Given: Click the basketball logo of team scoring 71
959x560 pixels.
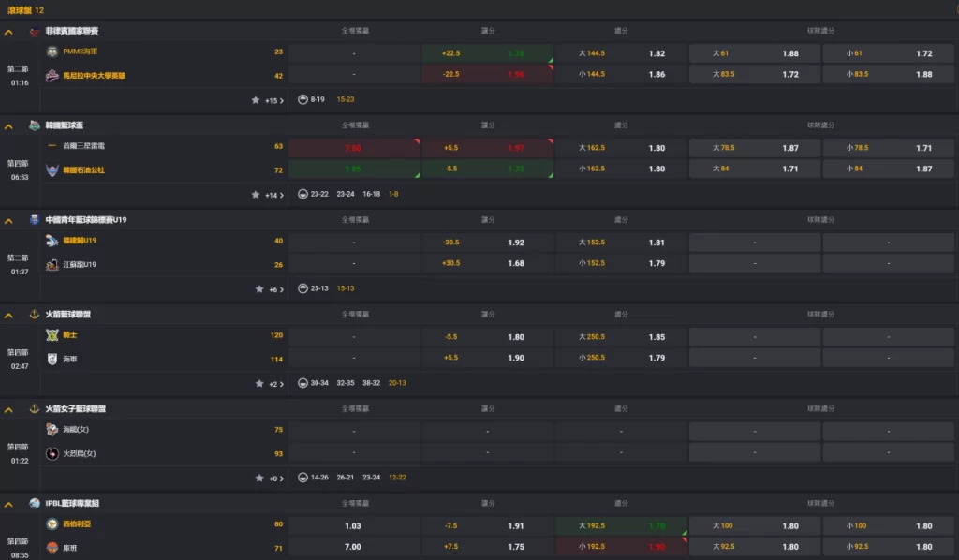Looking at the screenshot, I should coord(52,548).
